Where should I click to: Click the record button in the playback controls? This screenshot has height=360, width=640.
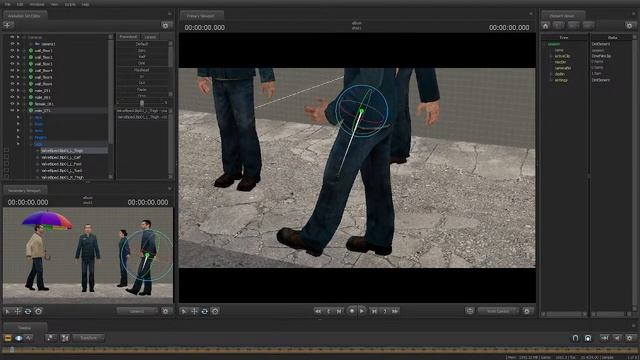pos(351,311)
